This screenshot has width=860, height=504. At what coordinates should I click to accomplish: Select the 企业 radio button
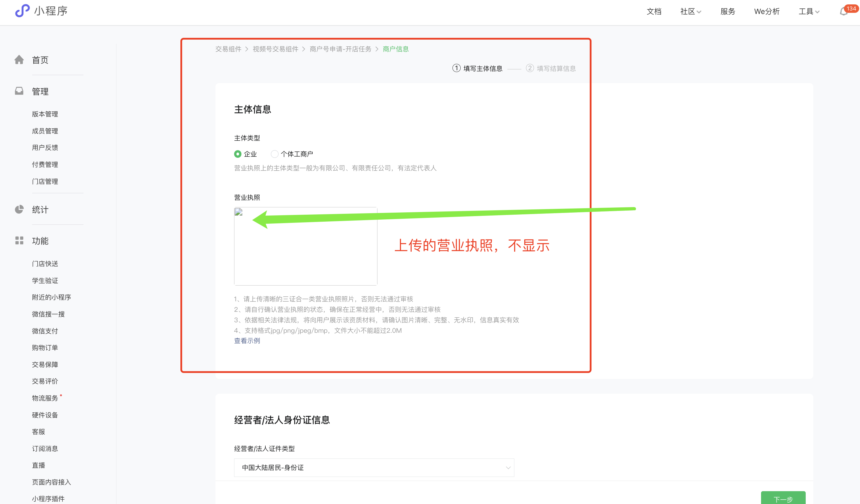tap(238, 154)
